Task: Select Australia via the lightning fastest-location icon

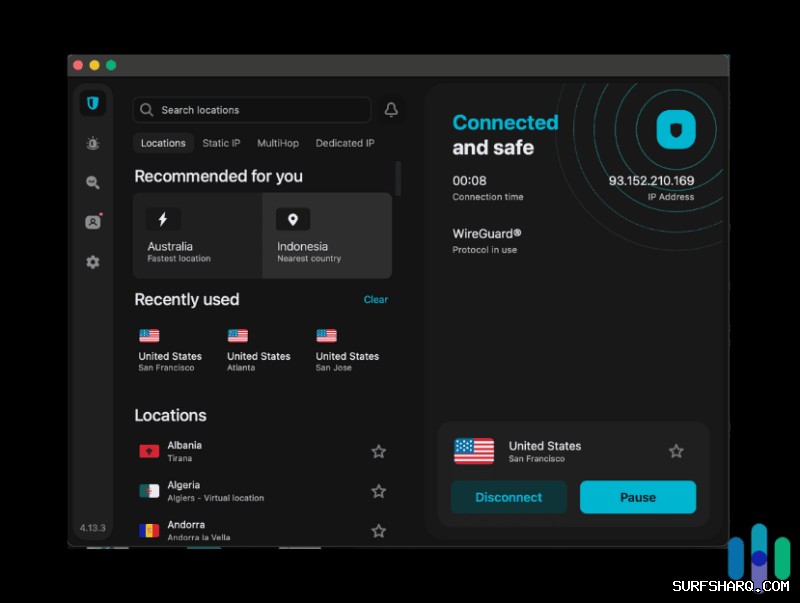Action: coord(163,219)
